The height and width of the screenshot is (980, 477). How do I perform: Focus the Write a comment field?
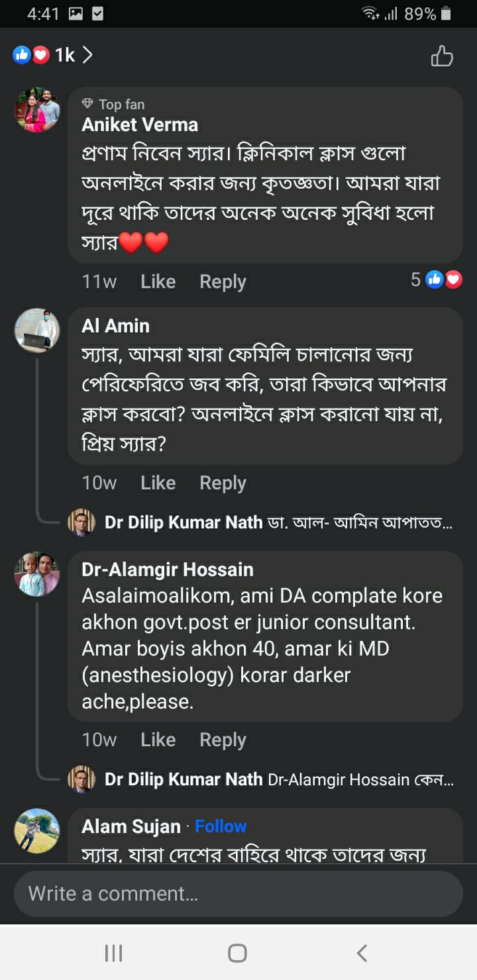[238, 894]
